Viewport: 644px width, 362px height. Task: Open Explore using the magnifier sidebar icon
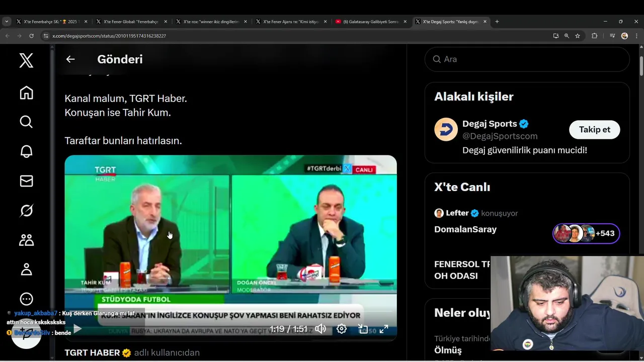click(26, 122)
